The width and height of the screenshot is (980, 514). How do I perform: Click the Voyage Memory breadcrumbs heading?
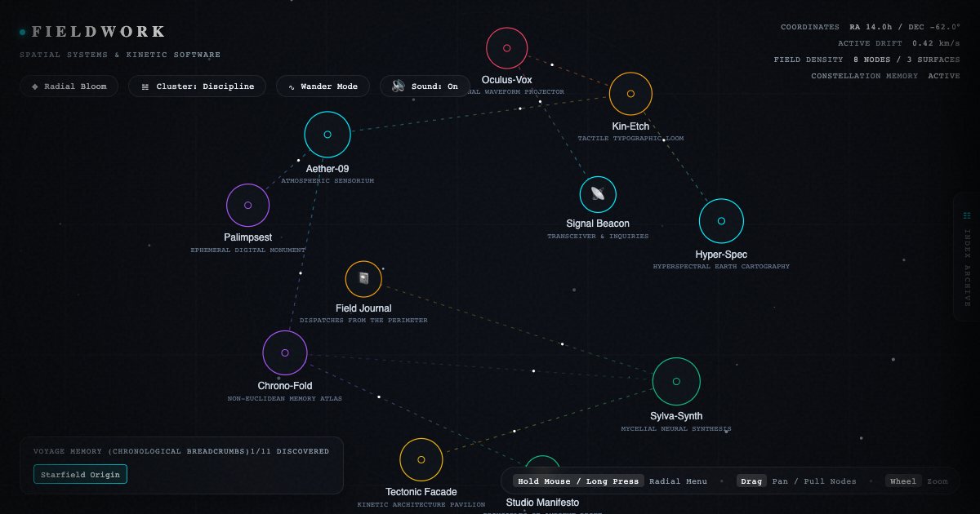(140, 451)
